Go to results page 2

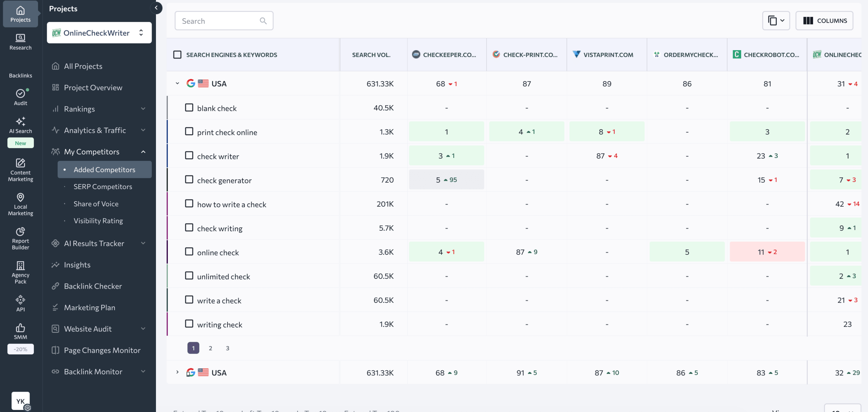point(210,348)
